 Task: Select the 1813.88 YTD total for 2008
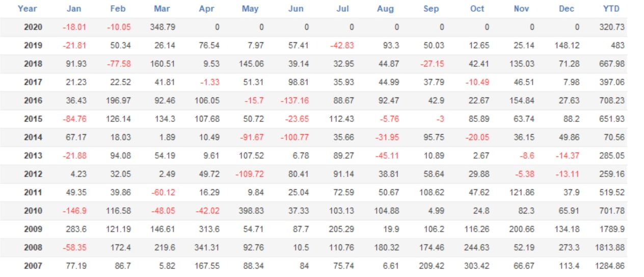pos(609,247)
